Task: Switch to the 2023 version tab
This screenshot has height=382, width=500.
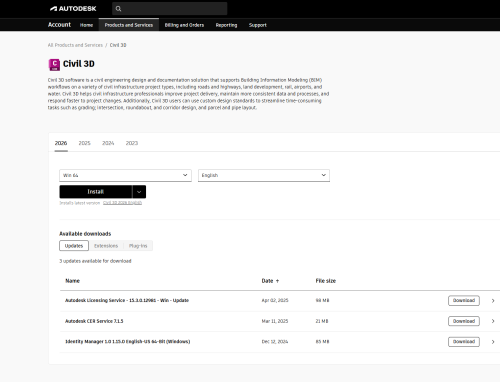Action: click(132, 143)
